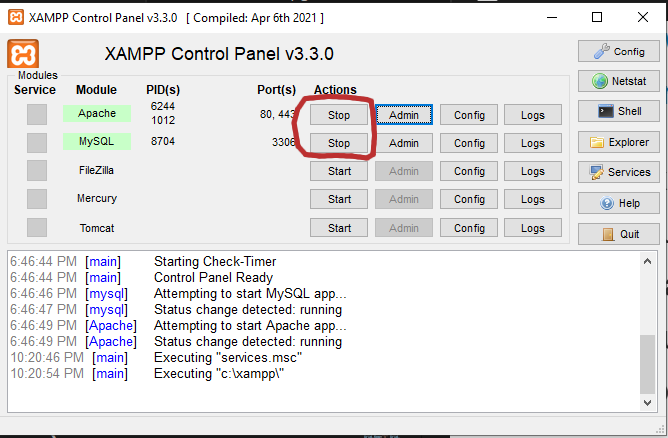Quit the XAMPP control panel
This screenshot has height=438, width=668.
tap(618, 234)
